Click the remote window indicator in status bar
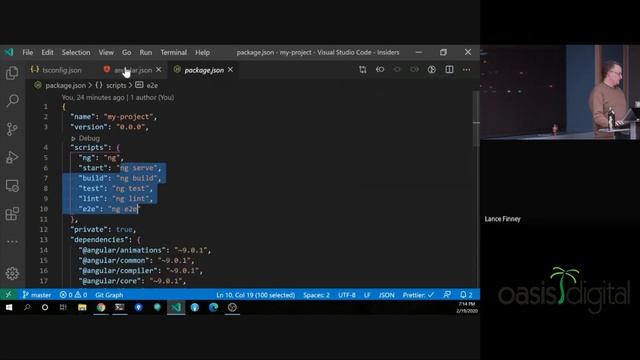Image resolution: width=640 pixels, height=360 pixels. pos(9,295)
